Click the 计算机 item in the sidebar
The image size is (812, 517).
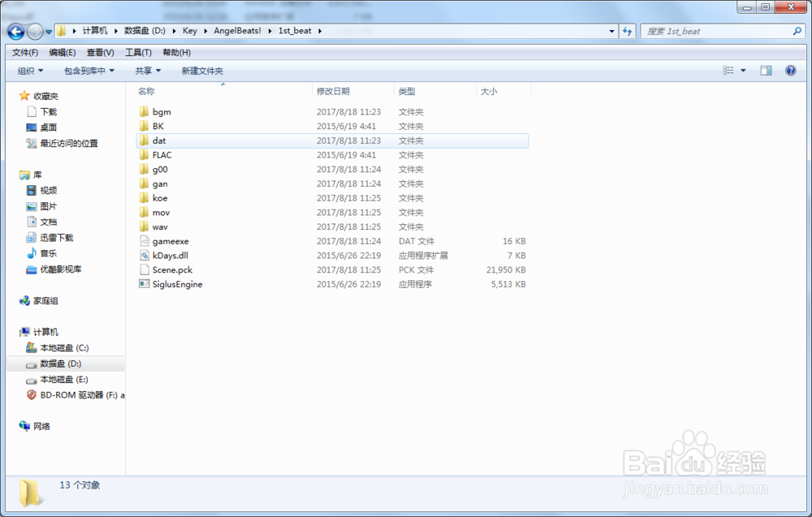pos(39,332)
